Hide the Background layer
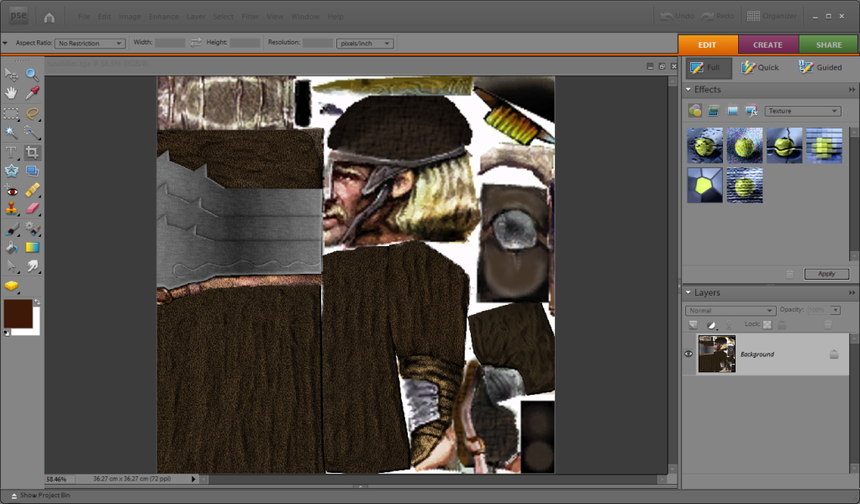860x504 pixels. 688,354
